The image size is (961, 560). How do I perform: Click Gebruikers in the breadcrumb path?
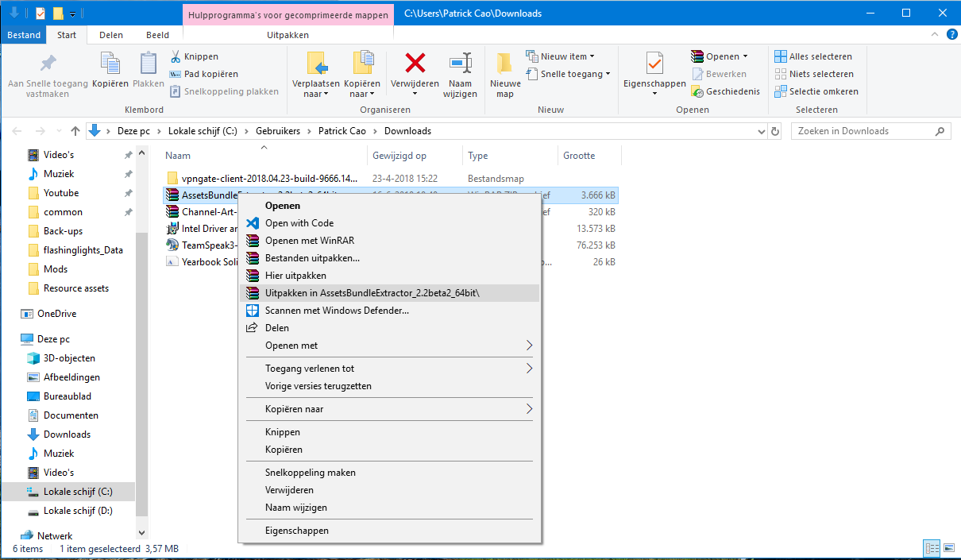pyautogui.click(x=278, y=131)
